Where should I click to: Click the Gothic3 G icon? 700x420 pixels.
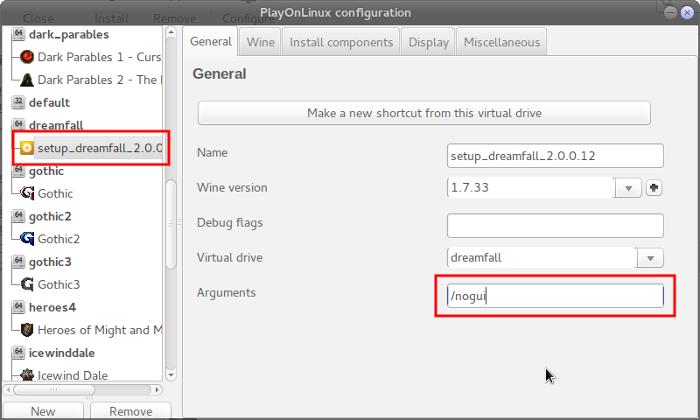coord(27,284)
